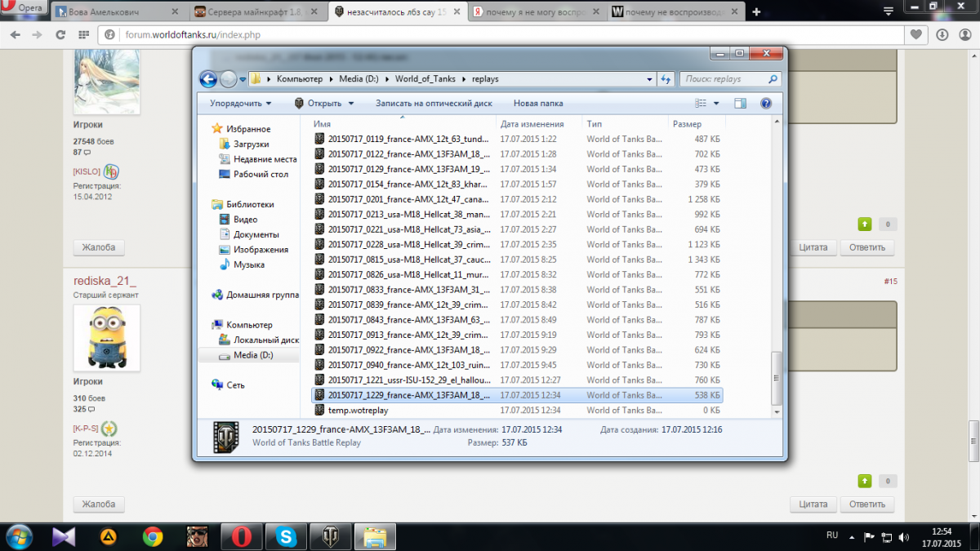Open Google Chrome from the taskbar

coord(152,536)
